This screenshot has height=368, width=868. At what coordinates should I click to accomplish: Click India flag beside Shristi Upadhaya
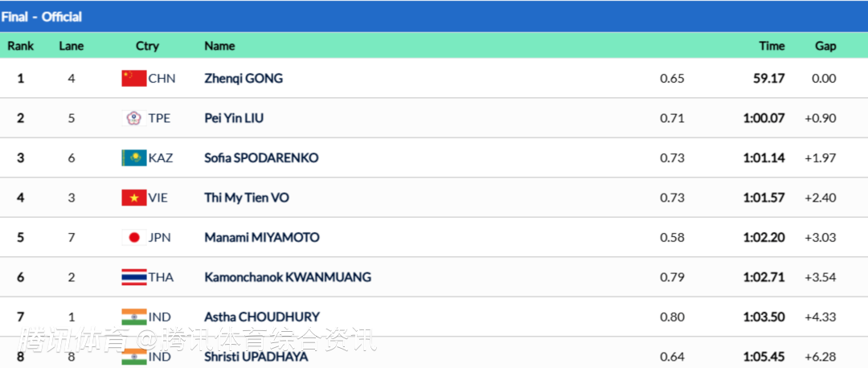coord(133,356)
